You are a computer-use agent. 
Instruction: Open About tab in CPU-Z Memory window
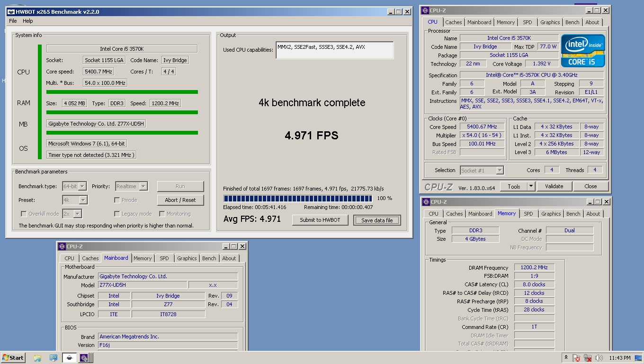click(593, 214)
